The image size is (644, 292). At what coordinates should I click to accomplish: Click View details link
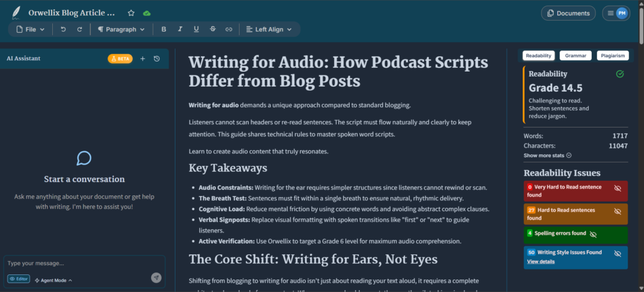(541, 262)
